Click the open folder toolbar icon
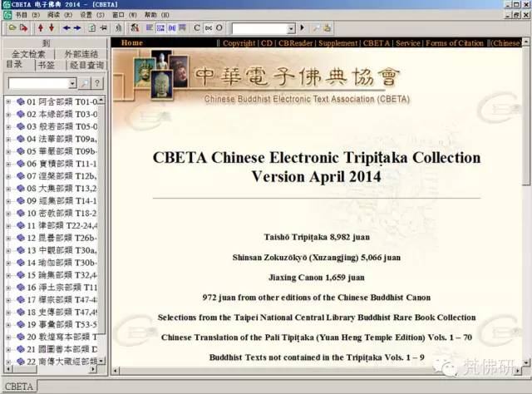The width and height of the screenshot is (532, 394). click(11, 27)
